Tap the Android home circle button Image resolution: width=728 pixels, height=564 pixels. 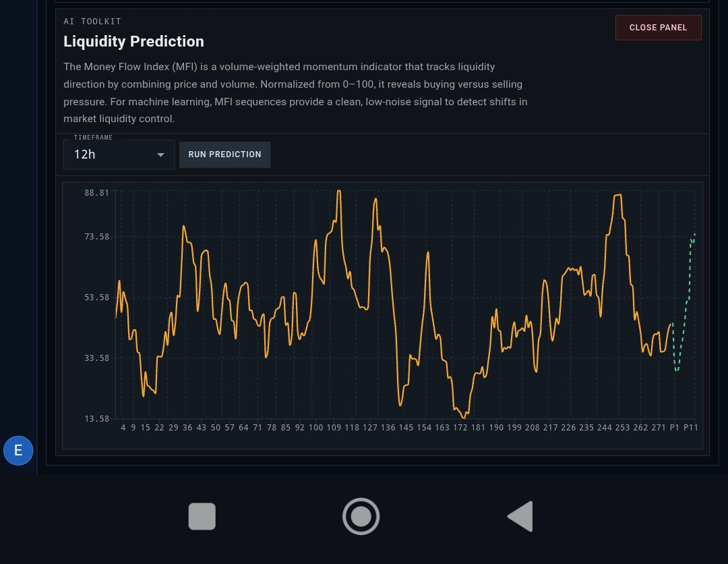coord(361,516)
